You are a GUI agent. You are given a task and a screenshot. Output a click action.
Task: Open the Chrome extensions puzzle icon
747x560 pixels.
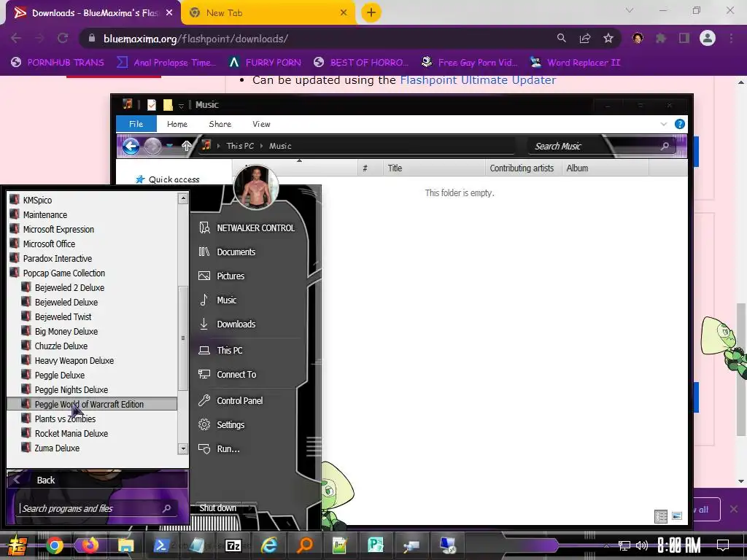click(x=661, y=38)
